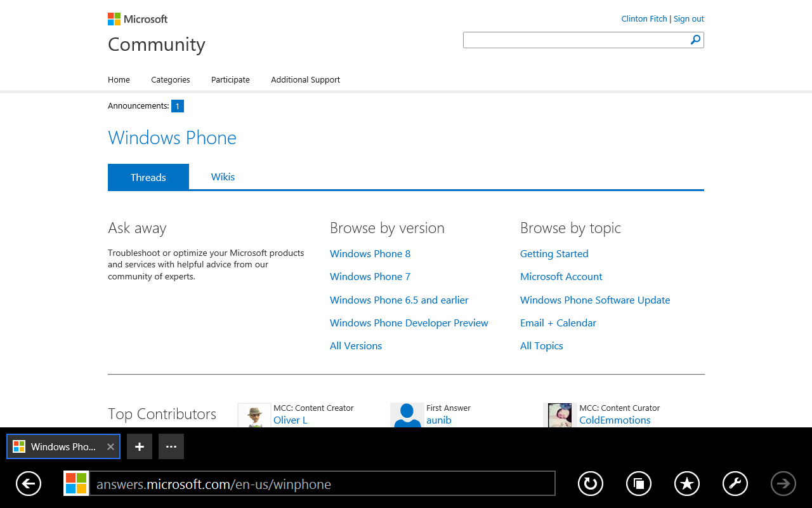
Task: Click the Clinton Fitch profile link
Action: click(644, 18)
